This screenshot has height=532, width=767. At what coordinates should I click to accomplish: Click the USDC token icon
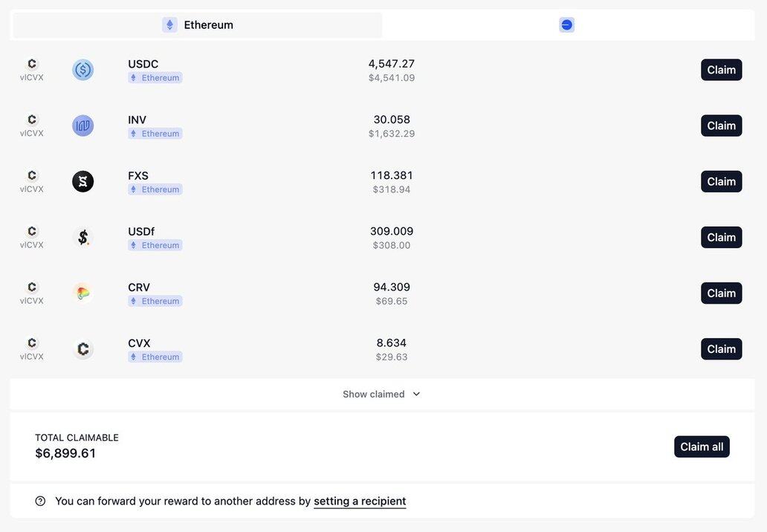pyautogui.click(x=83, y=70)
